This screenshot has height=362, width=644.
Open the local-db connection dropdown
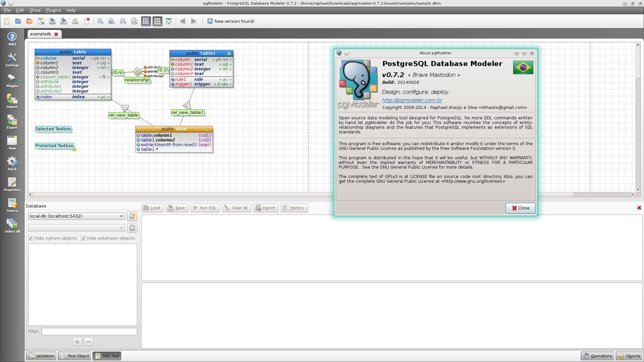tap(76, 216)
